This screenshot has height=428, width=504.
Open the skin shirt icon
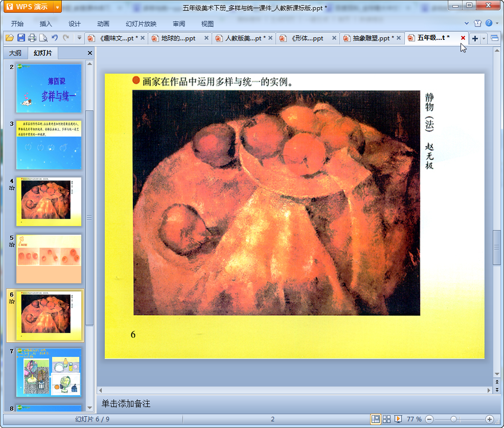[x=477, y=23]
